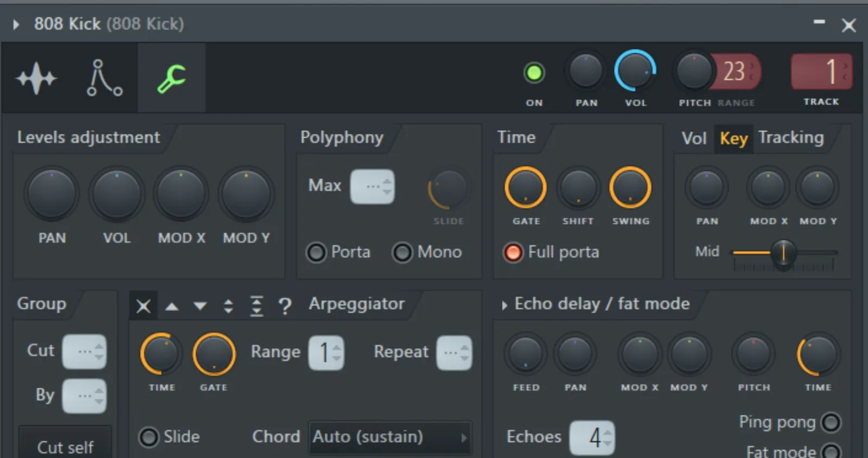Click the Echoes count value box

pyautogui.click(x=592, y=438)
